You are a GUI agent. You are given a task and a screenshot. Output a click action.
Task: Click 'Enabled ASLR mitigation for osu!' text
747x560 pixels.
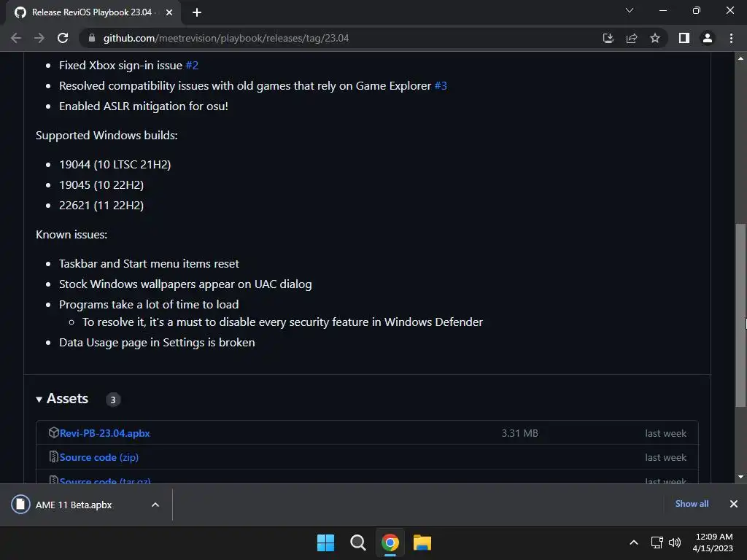point(144,106)
